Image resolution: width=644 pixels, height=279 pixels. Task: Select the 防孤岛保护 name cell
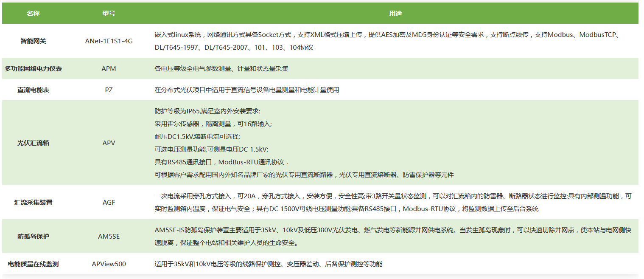click(x=33, y=237)
